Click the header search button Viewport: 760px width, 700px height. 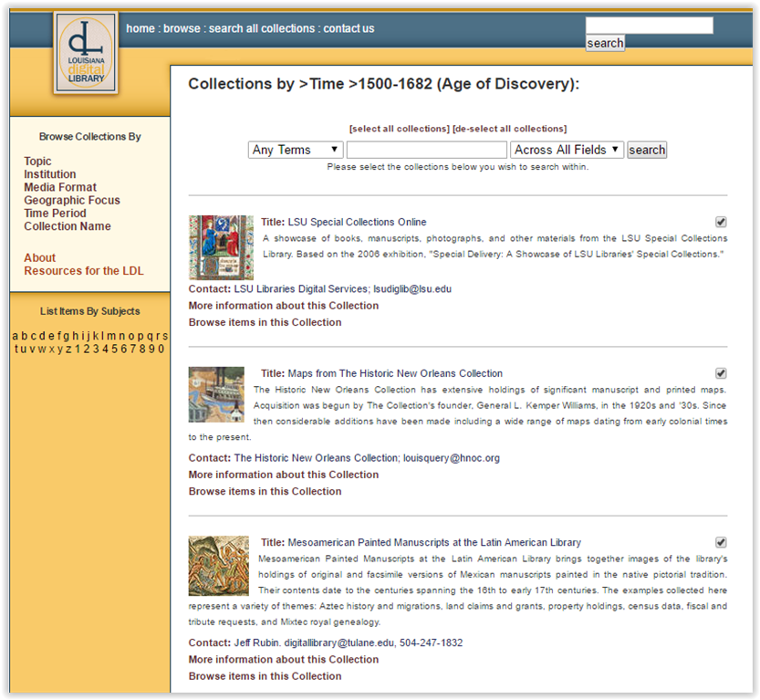click(x=605, y=43)
